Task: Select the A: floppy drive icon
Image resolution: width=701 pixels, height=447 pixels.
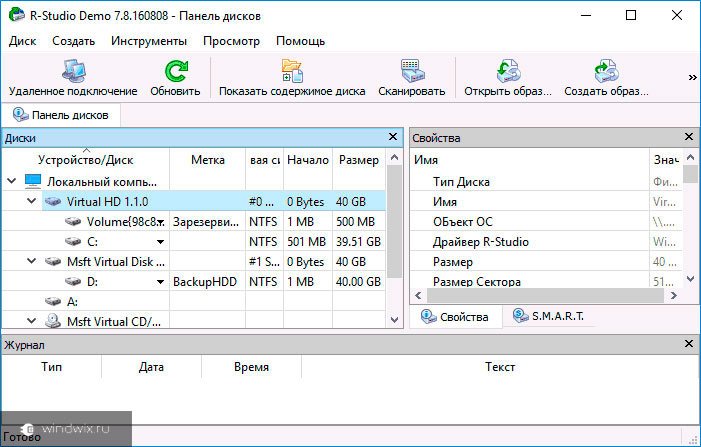Action: (52, 301)
